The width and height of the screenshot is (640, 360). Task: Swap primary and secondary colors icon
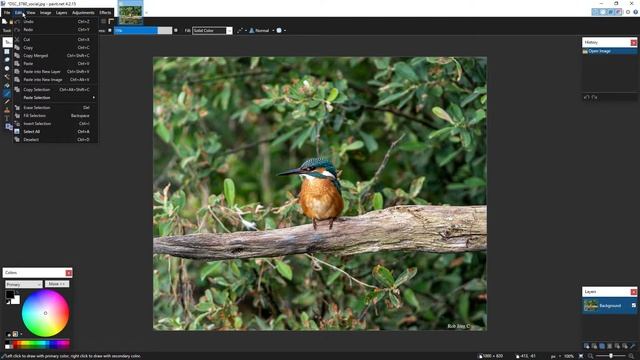point(18,292)
